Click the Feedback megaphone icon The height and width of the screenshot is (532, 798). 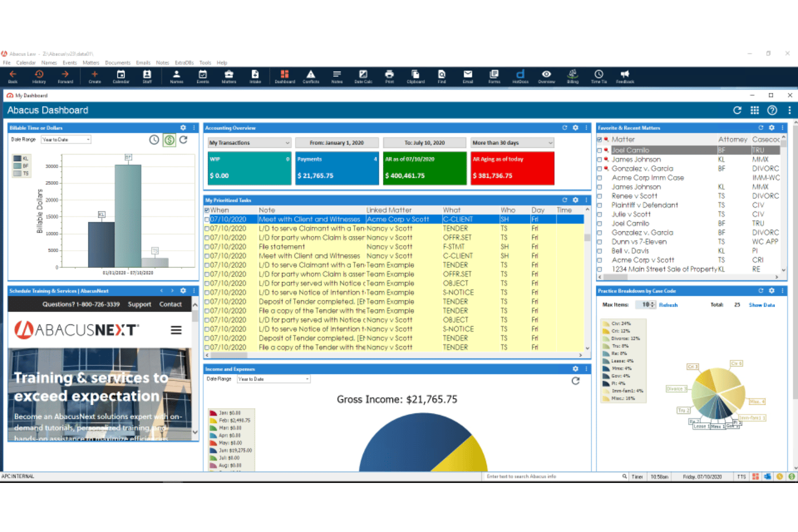pos(625,77)
